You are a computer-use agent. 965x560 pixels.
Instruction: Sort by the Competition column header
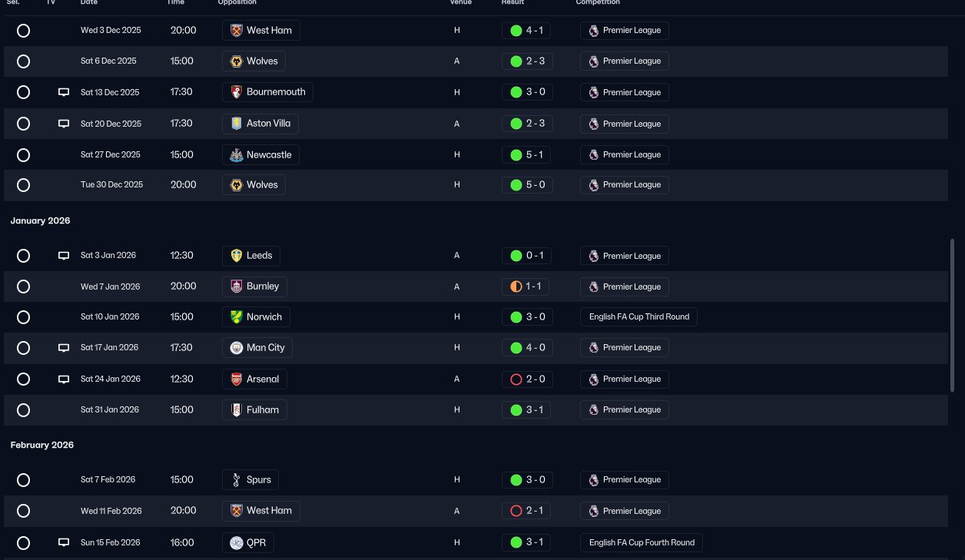pyautogui.click(x=598, y=2)
